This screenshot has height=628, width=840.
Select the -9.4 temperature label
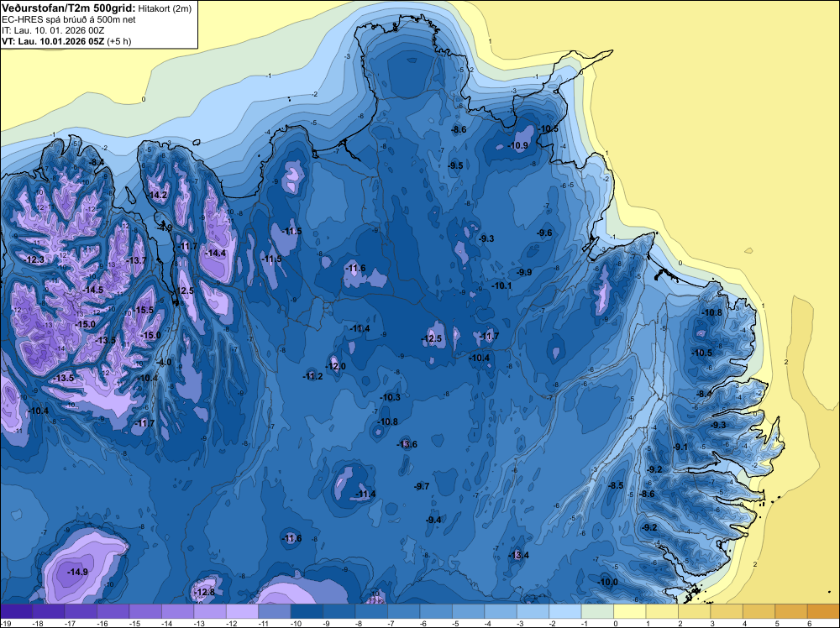[434, 520]
